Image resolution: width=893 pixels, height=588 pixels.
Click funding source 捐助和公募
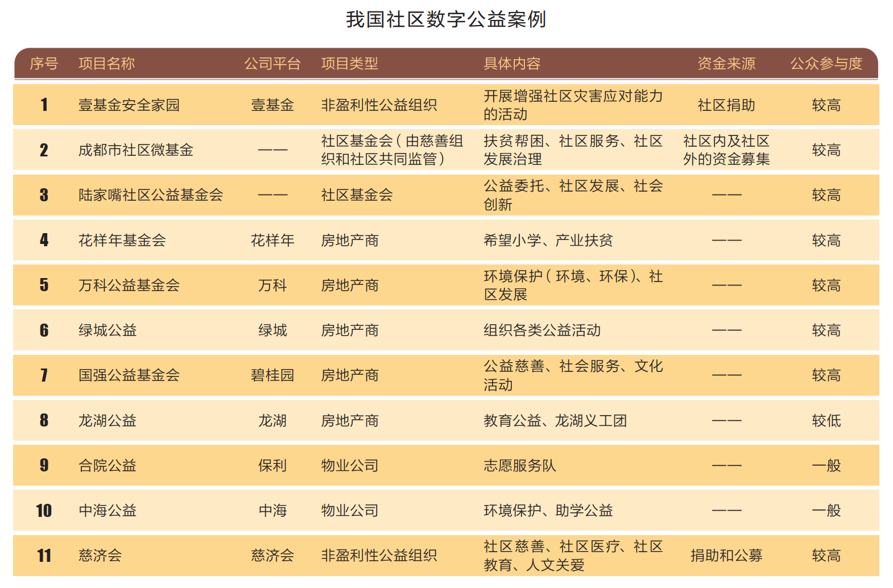[726, 556]
